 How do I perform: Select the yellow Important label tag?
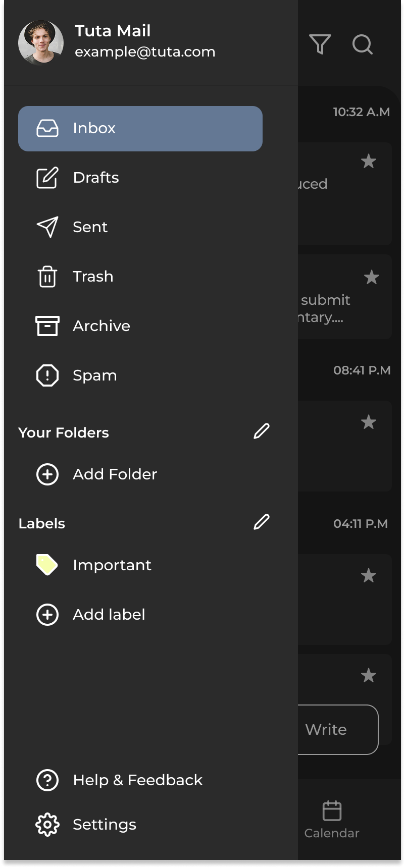pyautogui.click(x=47, y=565)
